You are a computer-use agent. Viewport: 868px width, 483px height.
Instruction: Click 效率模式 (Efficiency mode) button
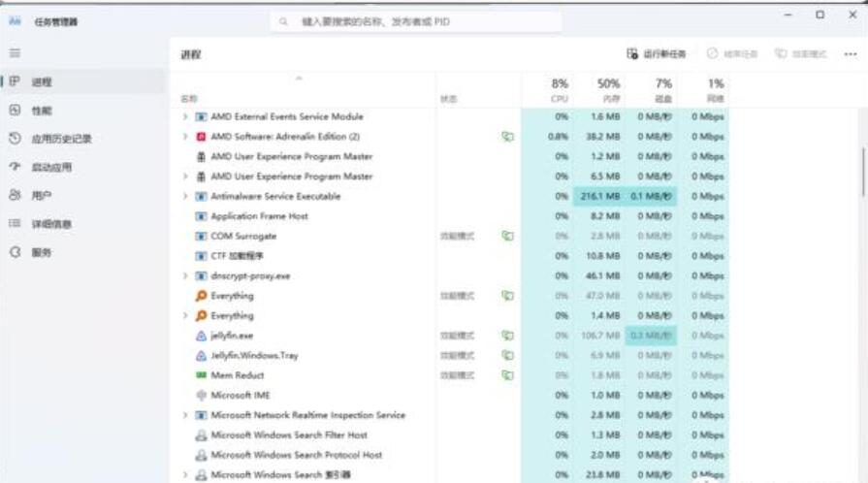[800, 53]
